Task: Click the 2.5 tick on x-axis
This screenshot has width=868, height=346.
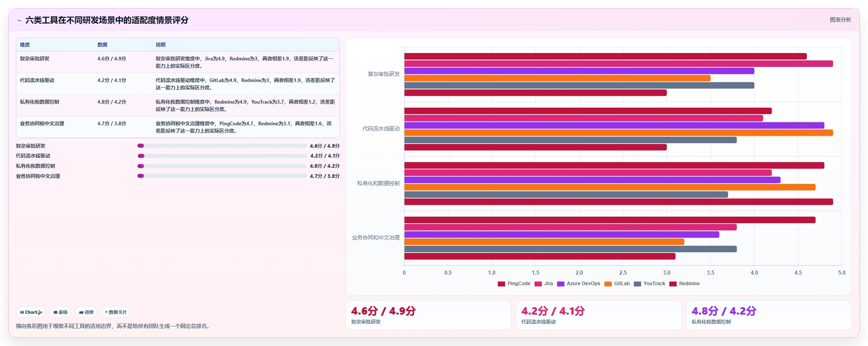Action: [623, 273]
